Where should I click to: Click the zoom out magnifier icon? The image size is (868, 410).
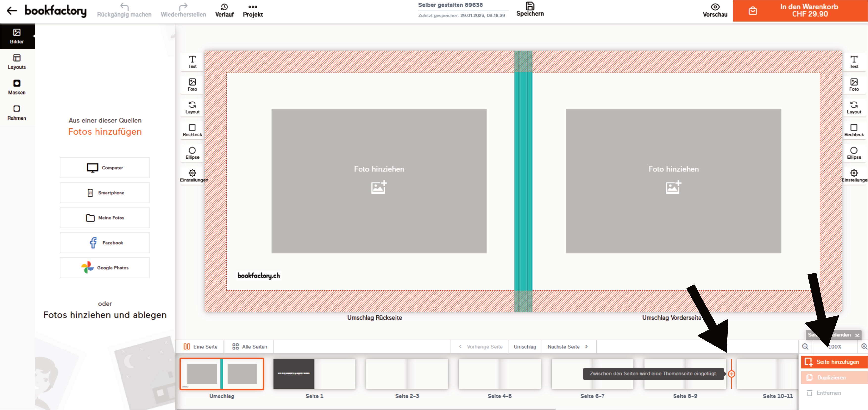805,347
